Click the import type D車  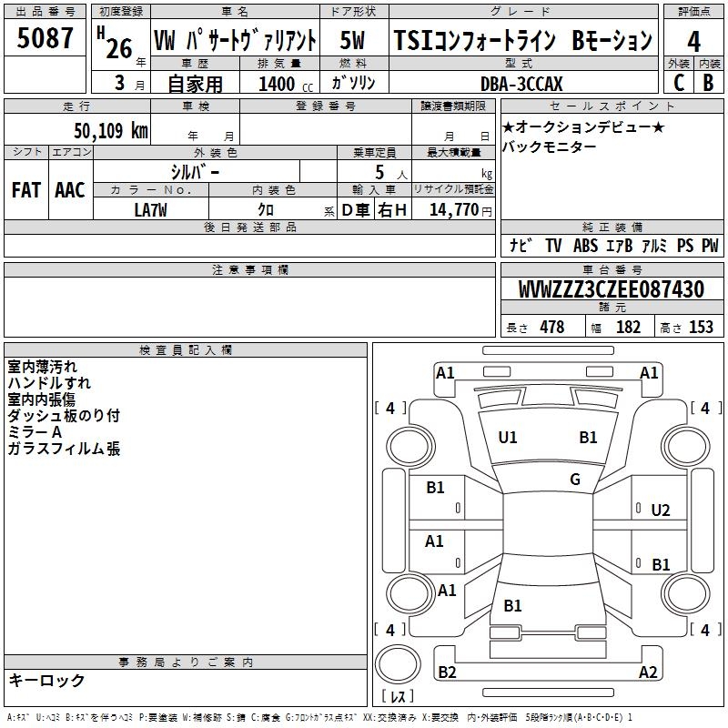(x=355, y=210)
